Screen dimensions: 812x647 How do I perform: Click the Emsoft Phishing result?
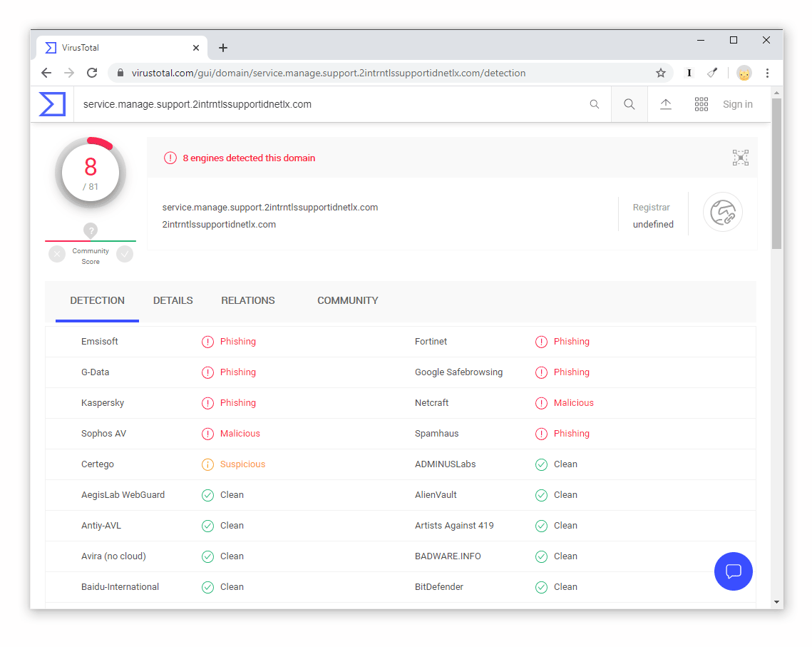point(229,342)
